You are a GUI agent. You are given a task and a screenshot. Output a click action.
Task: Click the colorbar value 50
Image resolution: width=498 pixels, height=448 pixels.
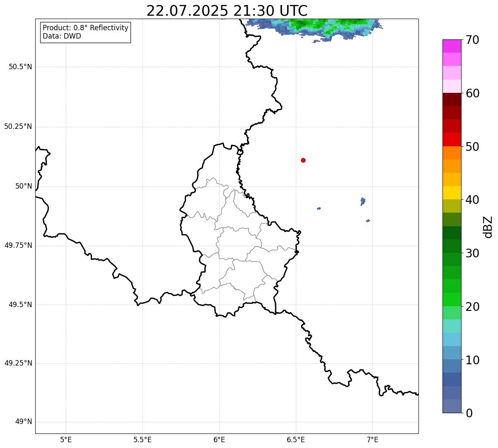pyautogui.click(x=473, y=146)
